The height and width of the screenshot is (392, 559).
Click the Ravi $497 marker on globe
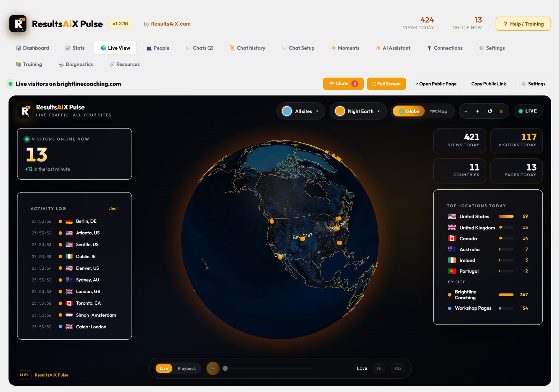303,239
